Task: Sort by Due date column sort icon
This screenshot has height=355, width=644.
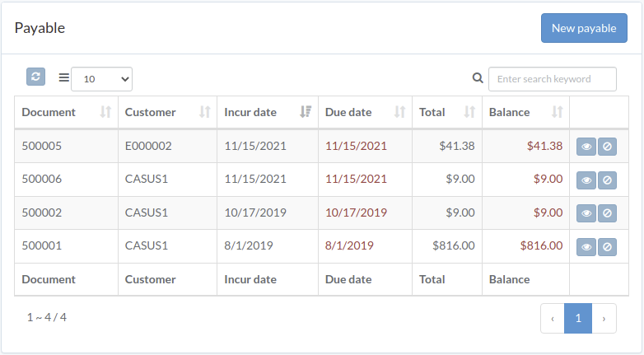Action: pyautogui.click(x=399, y=112)
